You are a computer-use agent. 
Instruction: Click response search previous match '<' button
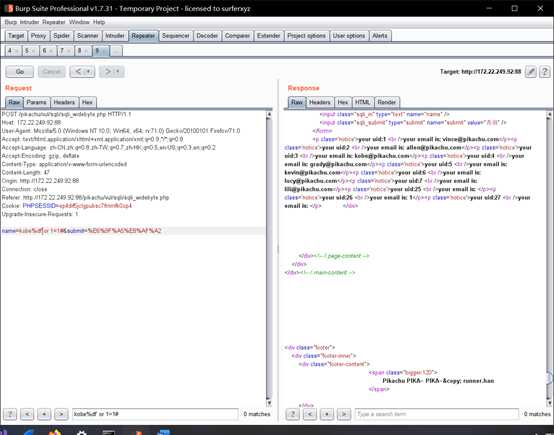310,414
